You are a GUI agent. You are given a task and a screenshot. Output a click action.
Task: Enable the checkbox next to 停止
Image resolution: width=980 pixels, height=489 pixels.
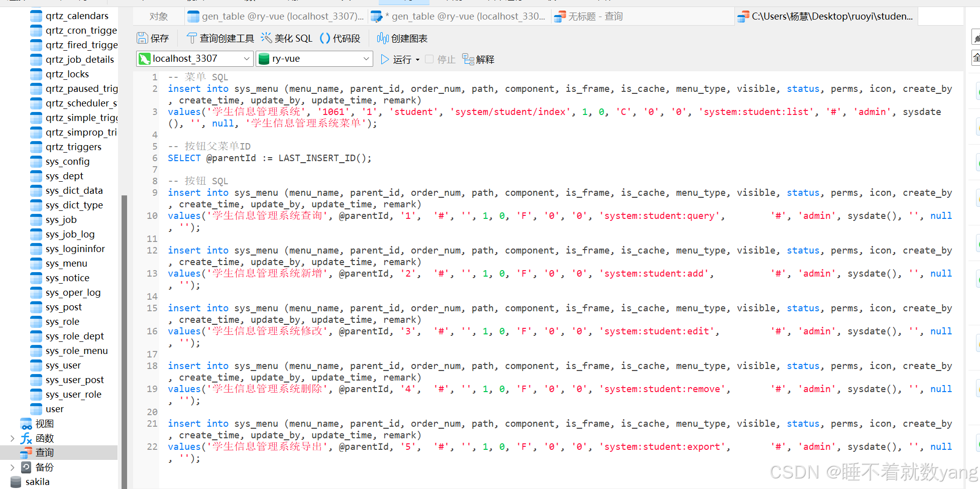click(429, 59)
